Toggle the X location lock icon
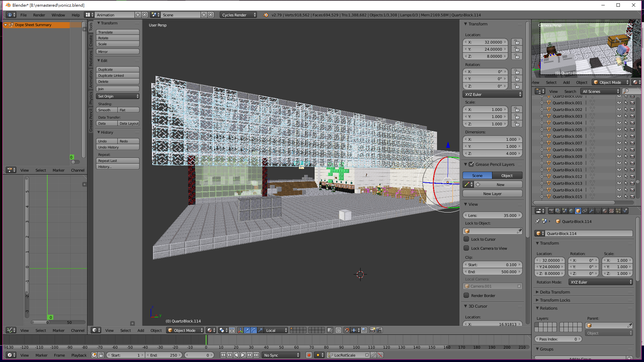The image size is (644, 362). point(517,42)
